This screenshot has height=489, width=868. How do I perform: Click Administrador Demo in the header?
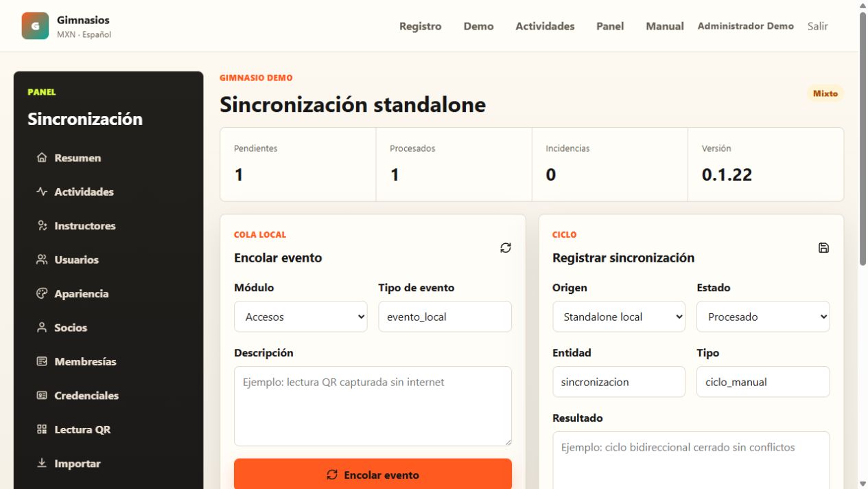click(746, 26)
